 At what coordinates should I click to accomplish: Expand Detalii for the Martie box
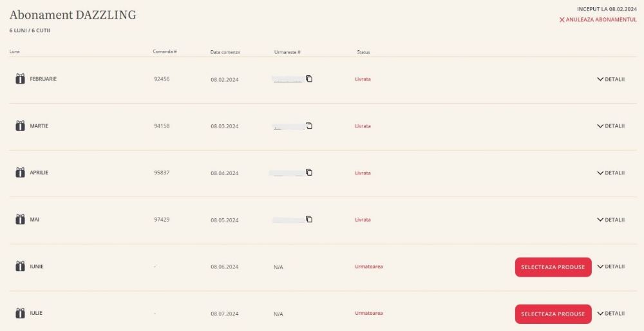[611, 126]
